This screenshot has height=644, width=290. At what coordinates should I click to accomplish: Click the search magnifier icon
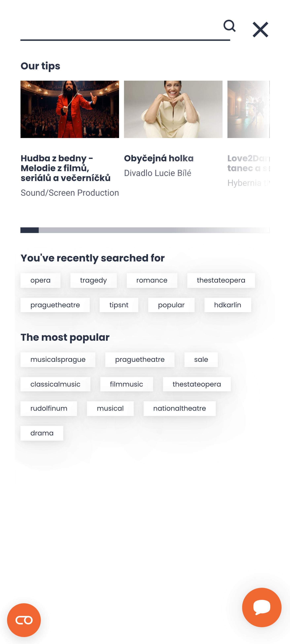(230, 27)
